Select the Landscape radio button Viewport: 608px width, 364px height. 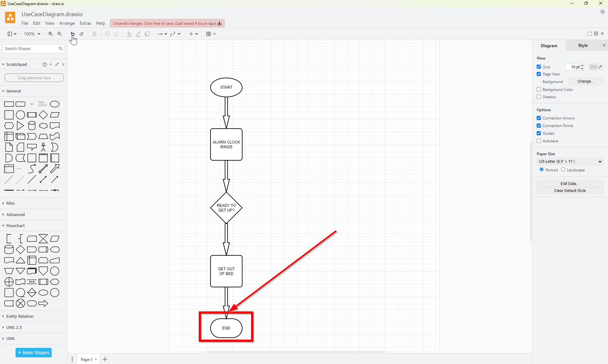point(563,170)
